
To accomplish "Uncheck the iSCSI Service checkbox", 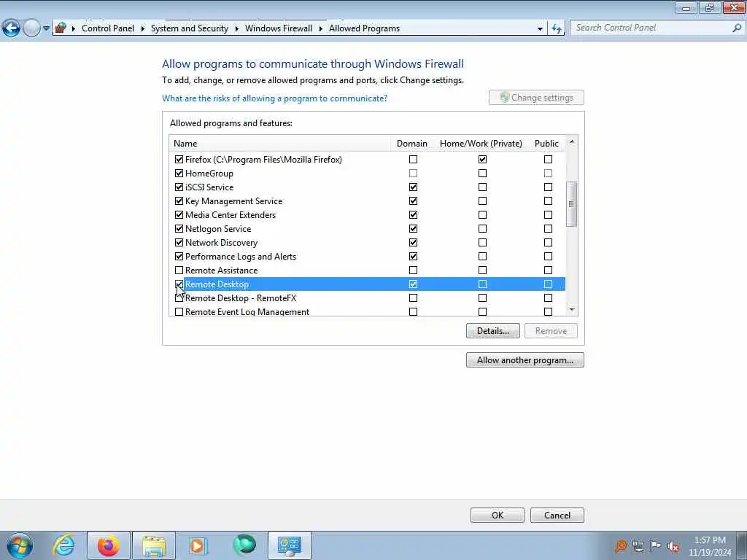I will pyautogui.click(x=179, y=187).
